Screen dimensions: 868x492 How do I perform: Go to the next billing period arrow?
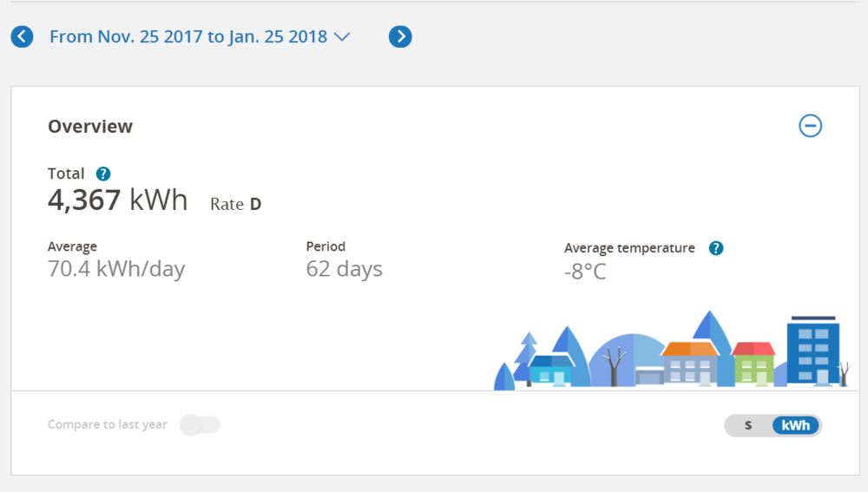tap(400, 36)
